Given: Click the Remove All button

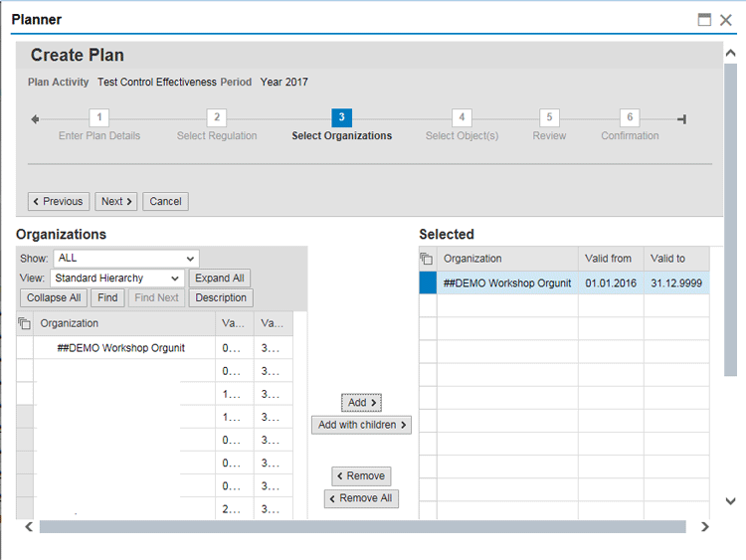Looking at the screenshot, I should (361, 498).
